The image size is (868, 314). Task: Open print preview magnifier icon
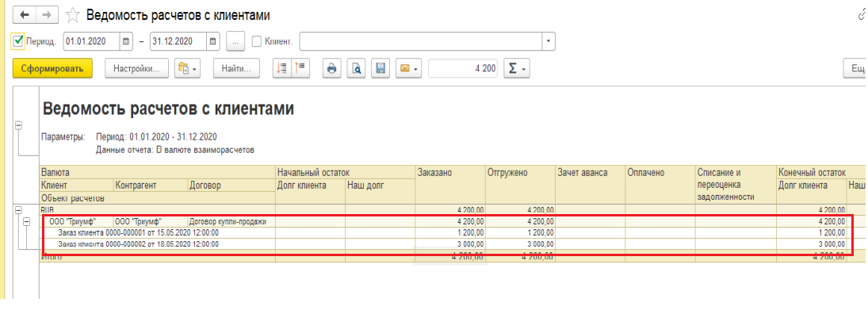(357, 69)
